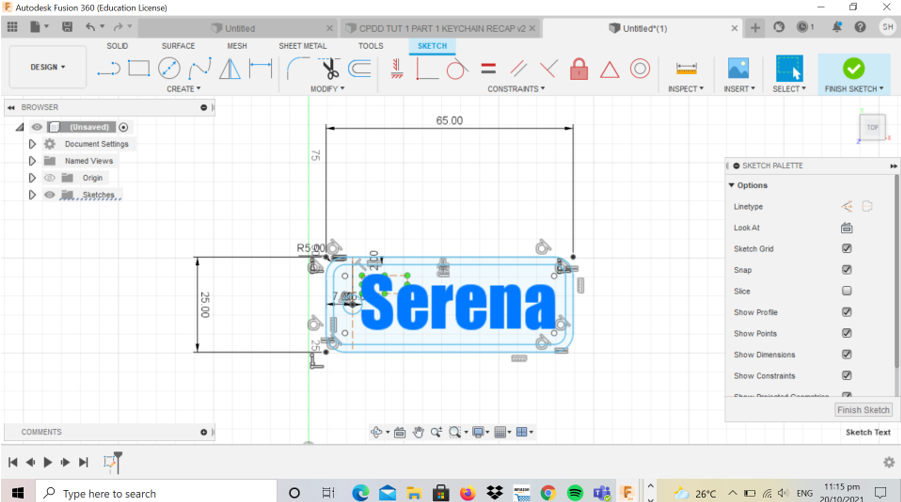
Task: Toggle the Show Profile checkbox
Action: pyautogui.click(x=846, y=312)
